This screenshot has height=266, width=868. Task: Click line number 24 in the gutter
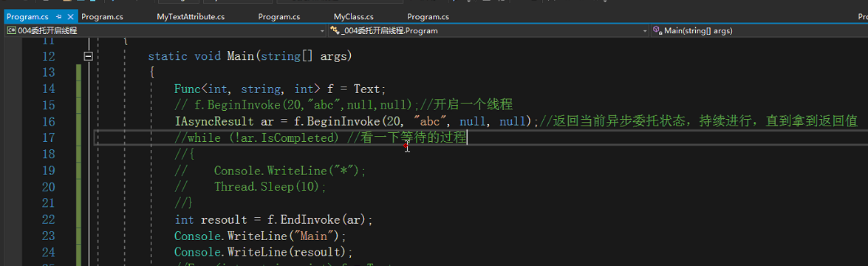(x=48, y=253)
